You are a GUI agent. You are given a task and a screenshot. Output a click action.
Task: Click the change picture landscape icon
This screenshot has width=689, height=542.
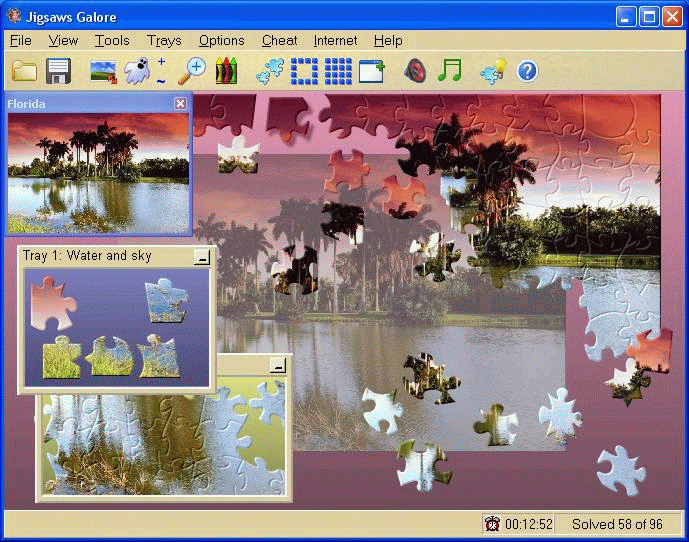point(103,72)
